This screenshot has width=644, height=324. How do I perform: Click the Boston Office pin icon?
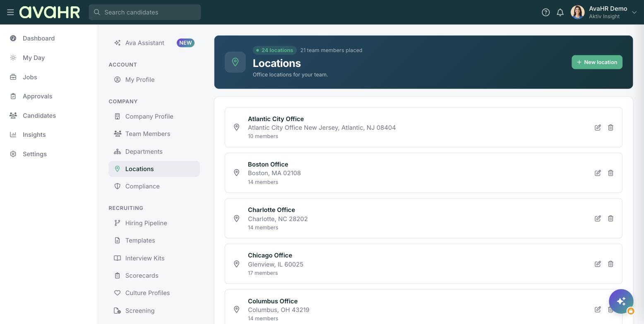[236, 173]
